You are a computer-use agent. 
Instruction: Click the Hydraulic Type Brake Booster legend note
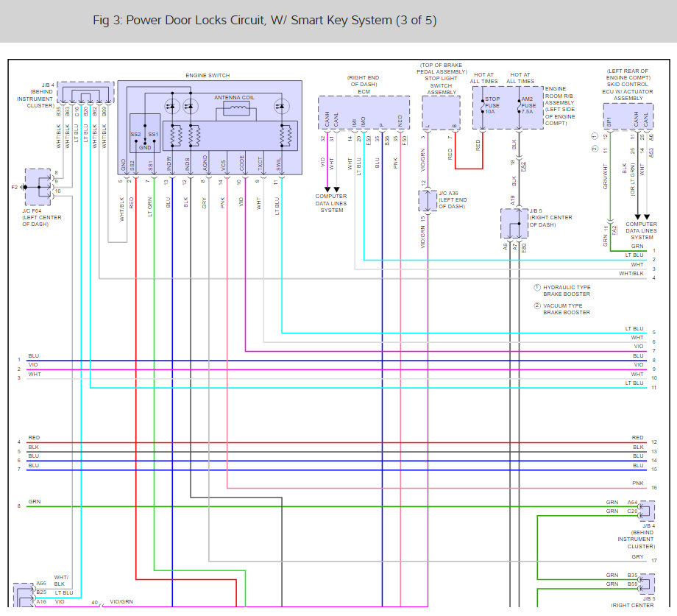566,291
